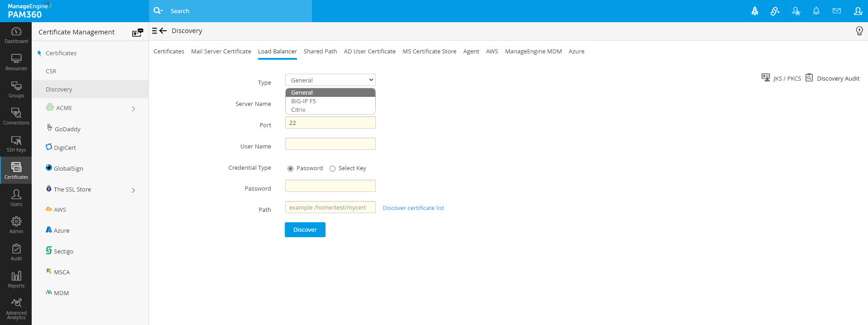Open Audit in the sidebar
Viewport: 868px width, 325px height.
16,252
